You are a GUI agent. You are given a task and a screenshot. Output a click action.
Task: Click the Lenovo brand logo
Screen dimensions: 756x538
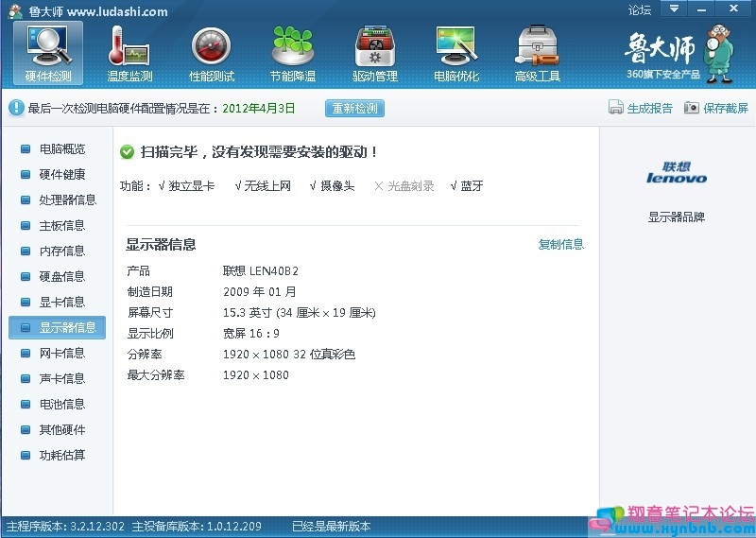pyautogui.click(x=677, y=173)
